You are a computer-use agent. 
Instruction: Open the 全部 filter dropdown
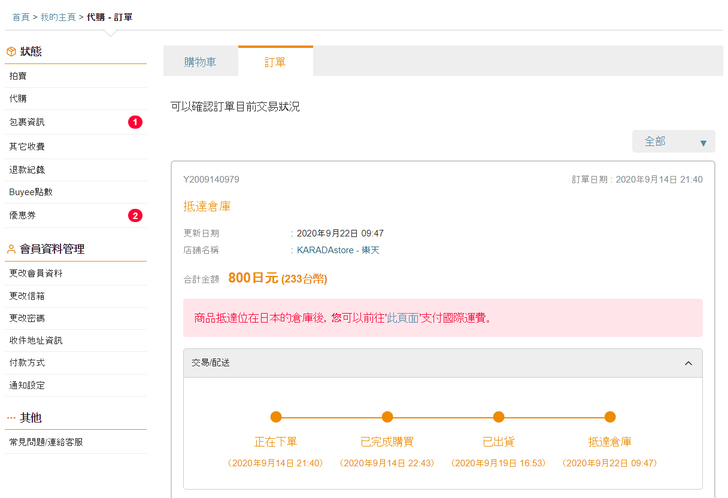[673, 142]
